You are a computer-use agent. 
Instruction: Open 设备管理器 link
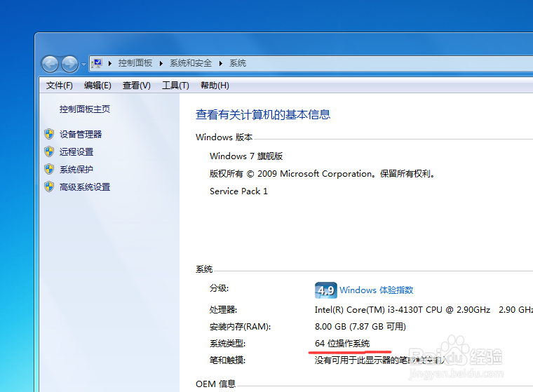(81, 135)
